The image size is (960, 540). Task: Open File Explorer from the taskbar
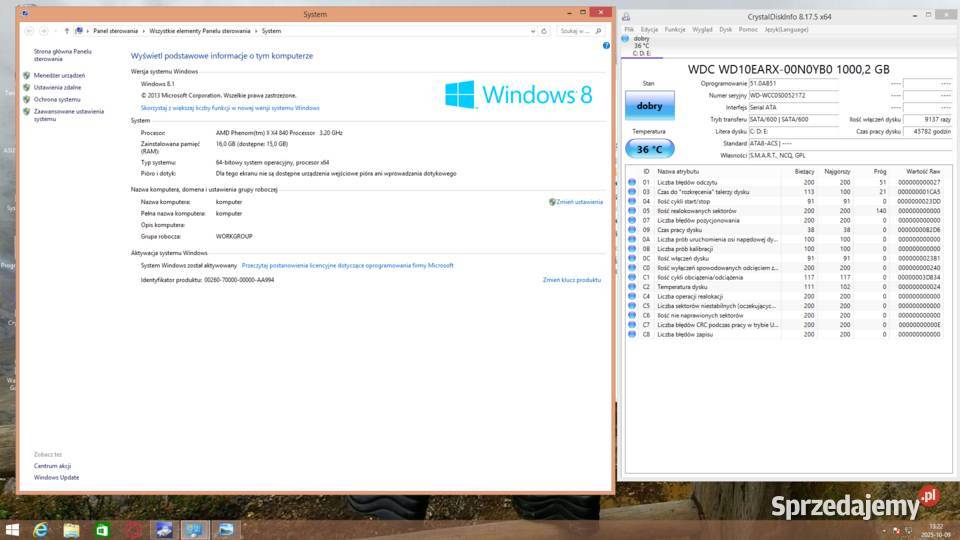pos(71,529)
